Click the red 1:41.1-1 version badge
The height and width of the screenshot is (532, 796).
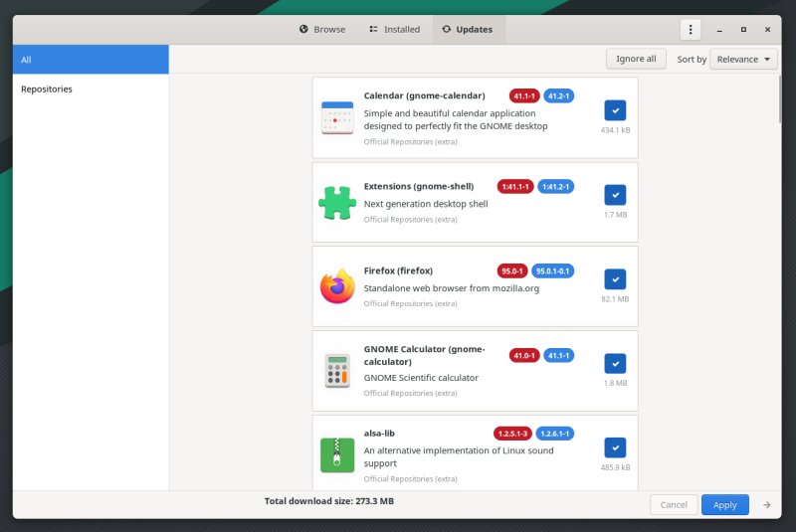[515, 187]
